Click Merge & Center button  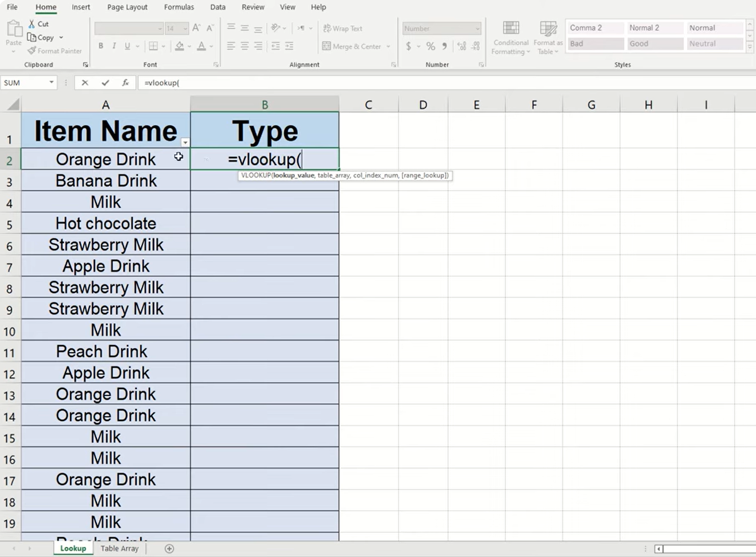pyautogui.click(x=352, y=46)
